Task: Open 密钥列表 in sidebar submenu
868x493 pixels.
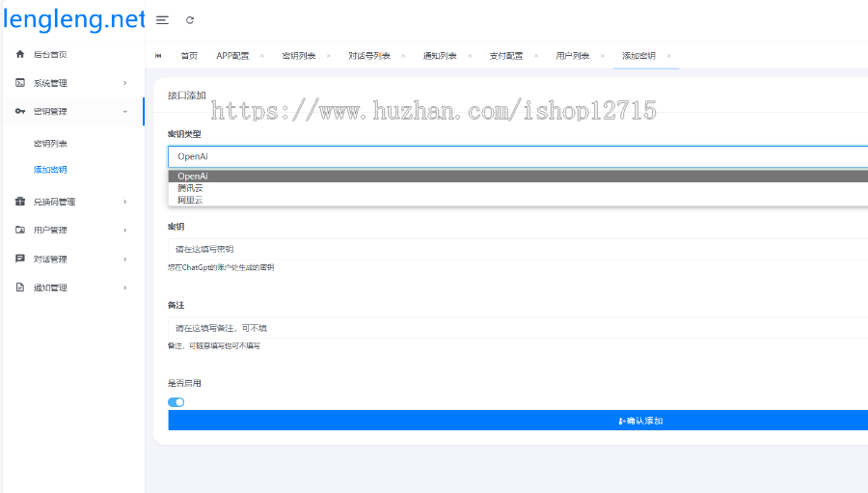Action: pos(50,144)
